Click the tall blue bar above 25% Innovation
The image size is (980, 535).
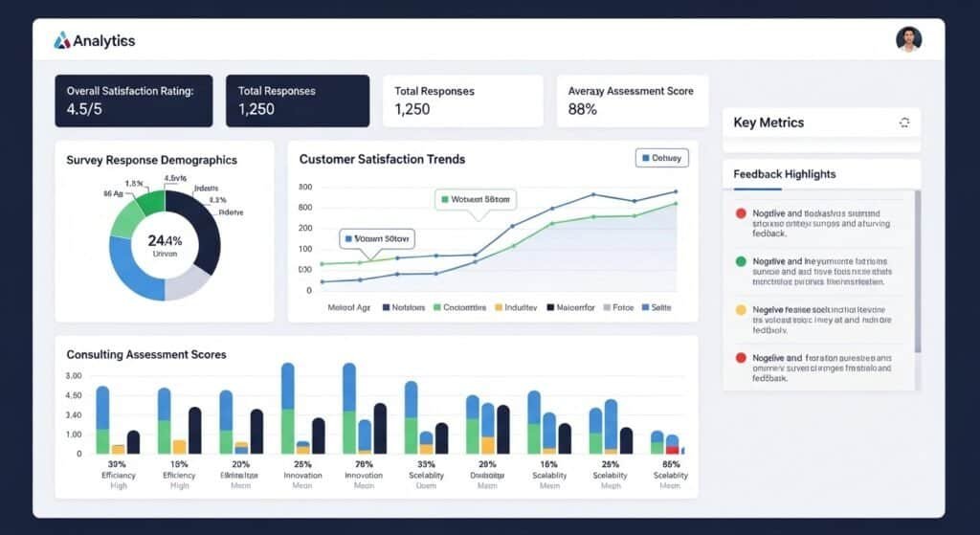coord(287,387)
